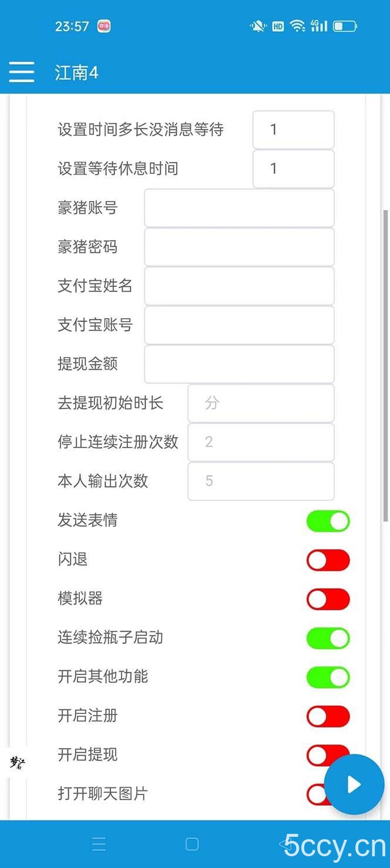Enable the 闪退 switch

[328, 560]
